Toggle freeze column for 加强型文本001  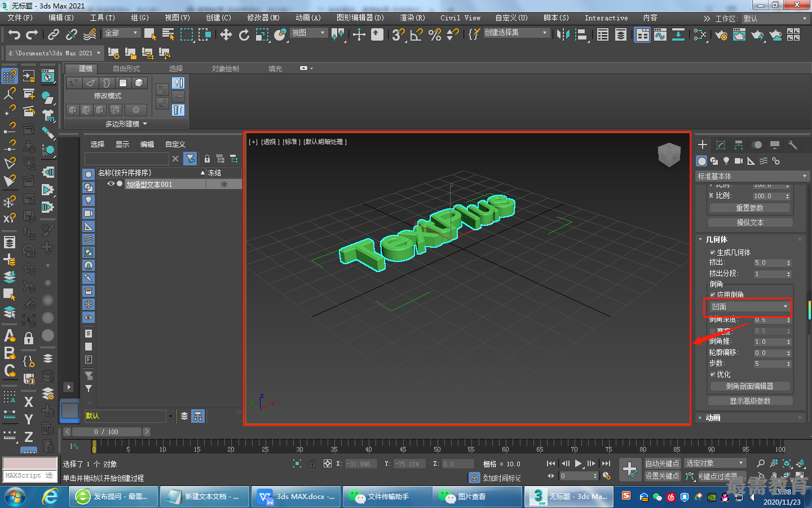tap(224, 185)
